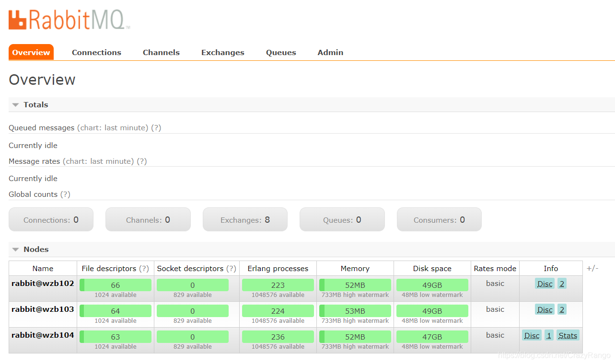Click socket descriptors bar for rabbit@wzb103
This screenshot has height=364, width=615.
(193, 311)
